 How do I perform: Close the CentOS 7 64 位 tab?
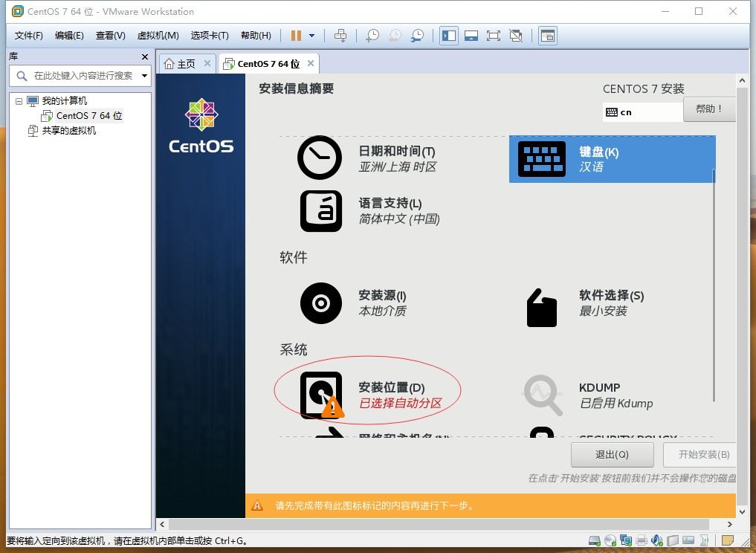[311, 63]
